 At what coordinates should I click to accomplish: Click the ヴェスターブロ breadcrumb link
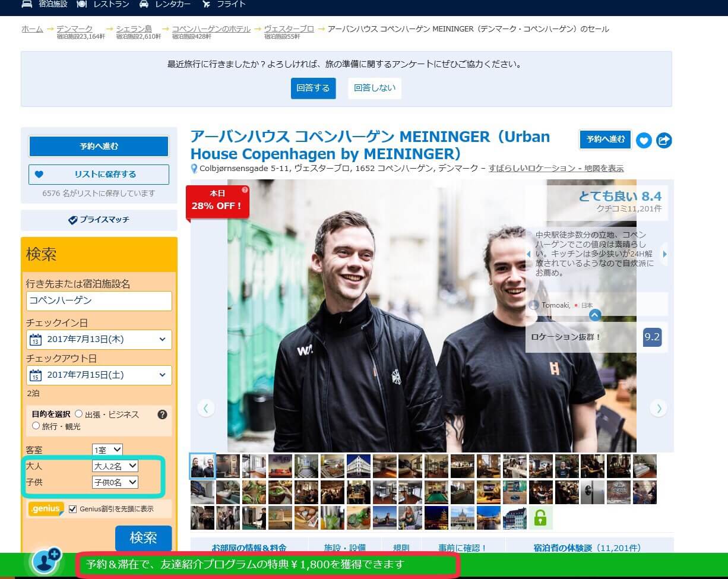click(289, 29)
